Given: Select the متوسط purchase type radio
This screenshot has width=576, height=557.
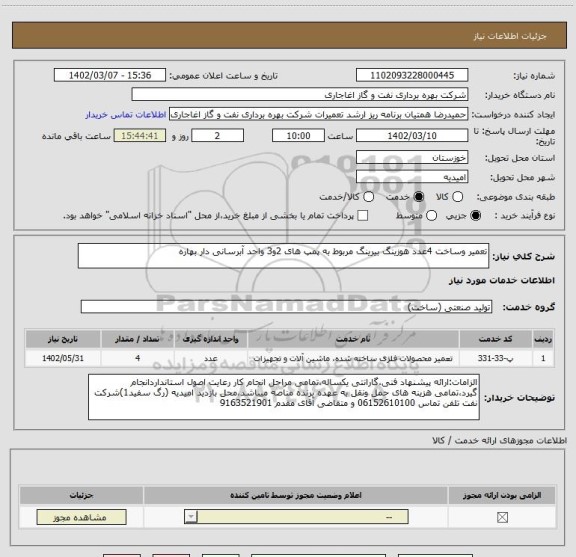Looking at the screenshot, I should click(x=431, y=216).
